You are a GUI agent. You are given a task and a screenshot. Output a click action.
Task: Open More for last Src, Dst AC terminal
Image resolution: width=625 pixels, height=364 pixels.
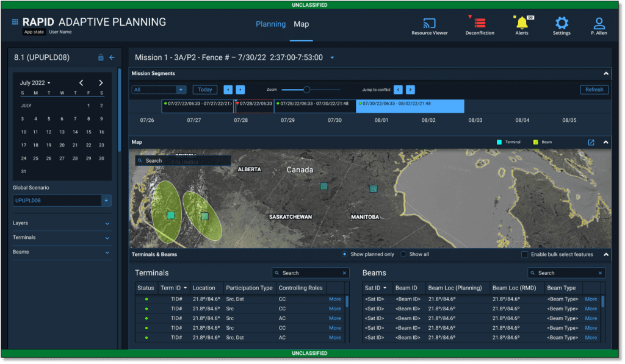pos(335,338)
